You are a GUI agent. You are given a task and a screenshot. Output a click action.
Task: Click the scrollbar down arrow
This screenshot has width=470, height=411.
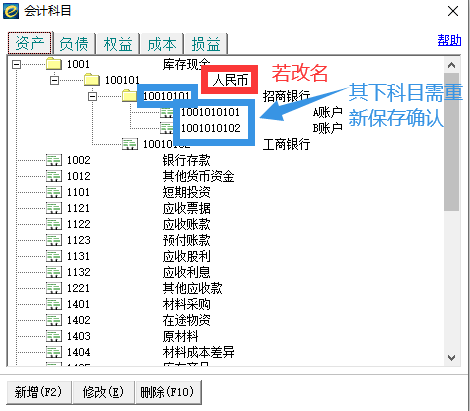coord(451,358)
